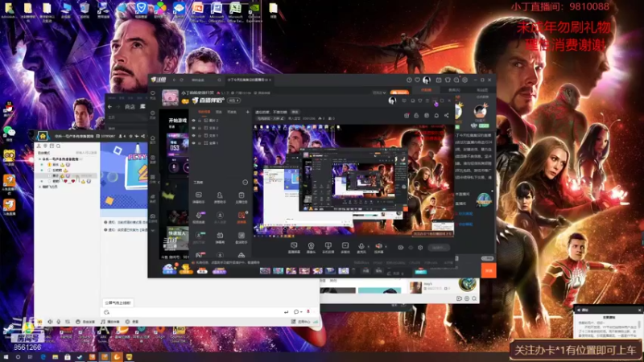Click the record camera icon beside settings gear

pyautogui.click(x=400, y=248)
